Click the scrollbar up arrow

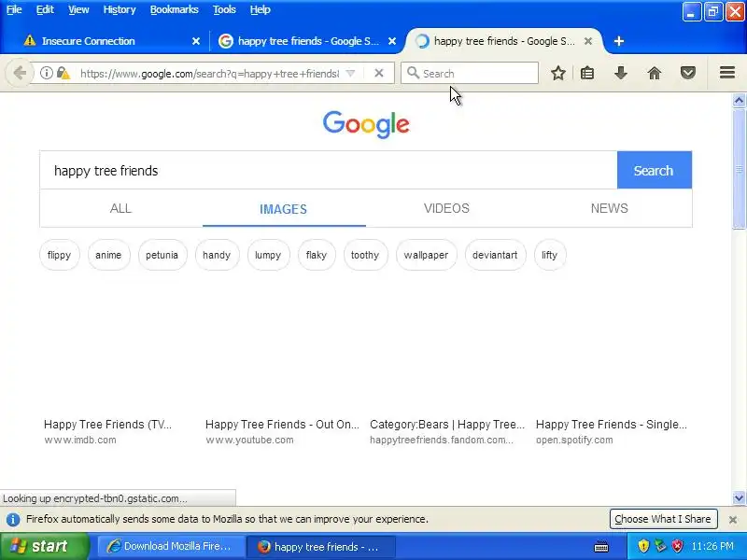(x=739, y=100)
